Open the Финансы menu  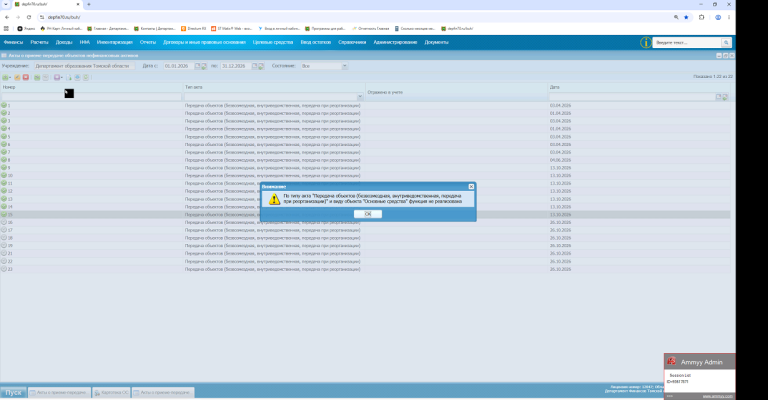pos(13,43)
